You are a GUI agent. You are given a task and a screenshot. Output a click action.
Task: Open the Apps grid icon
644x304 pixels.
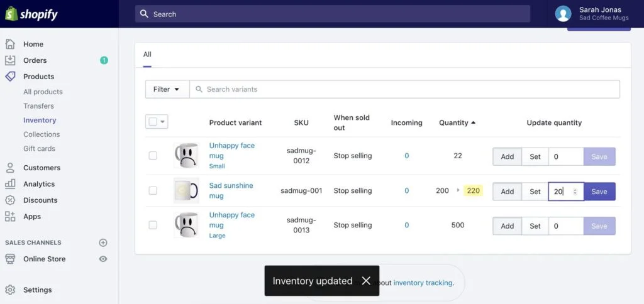(10, 217)
